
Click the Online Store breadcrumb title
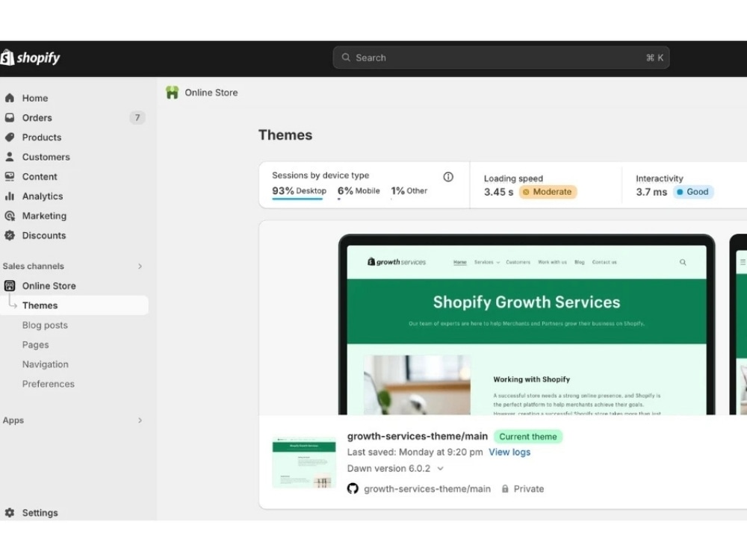211,93
